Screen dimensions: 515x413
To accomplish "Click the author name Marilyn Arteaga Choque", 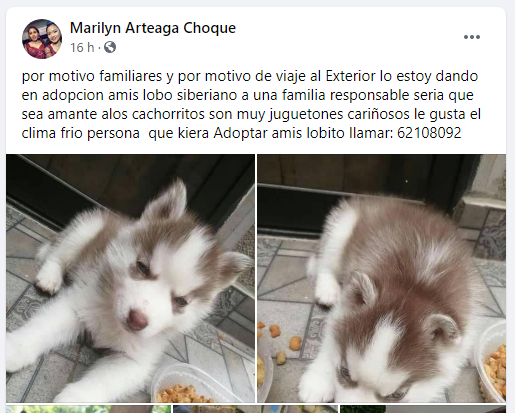I will 153,28.
